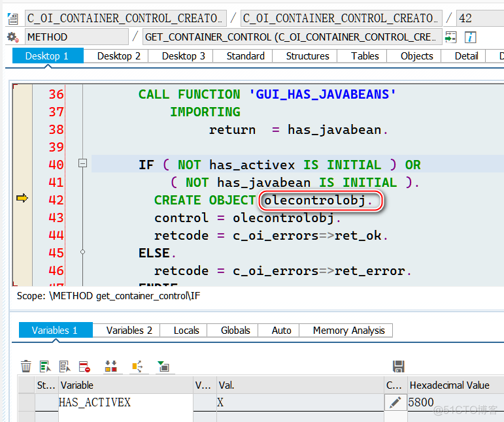The width and height of the screenshot is (504, 422).
Task: Click line number 40 in the gutter
Action: [x=56, y=165]
